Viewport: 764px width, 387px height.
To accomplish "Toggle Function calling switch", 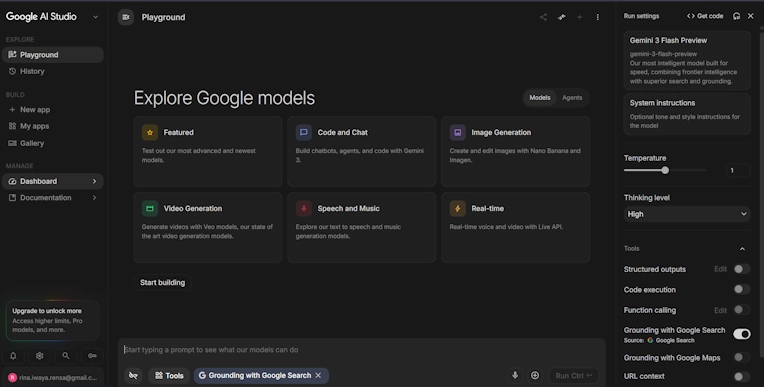I will tap(742, 310).
